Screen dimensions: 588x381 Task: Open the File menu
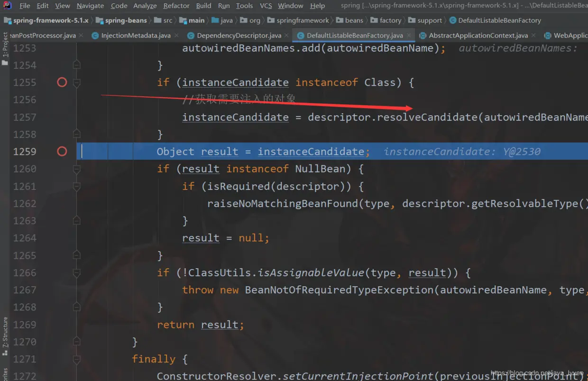pyautogui.click(x=25, y=6)
